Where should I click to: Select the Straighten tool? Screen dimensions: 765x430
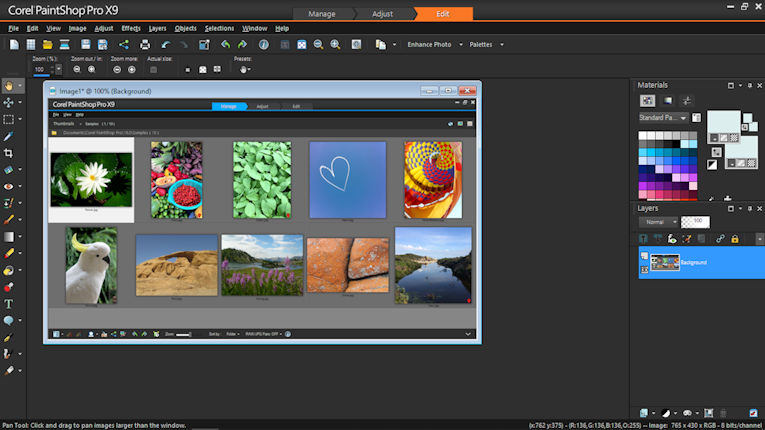tap(8, 169)
